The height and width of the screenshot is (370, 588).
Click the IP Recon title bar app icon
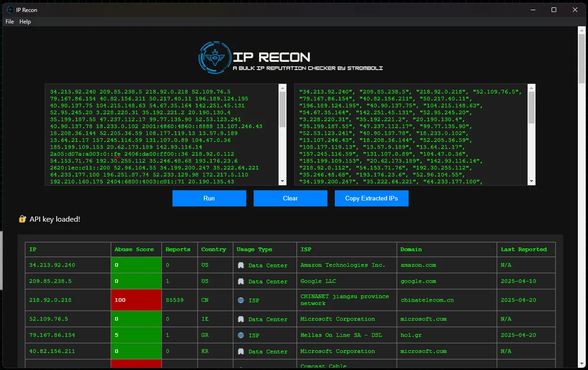click(x=10, y=10)
